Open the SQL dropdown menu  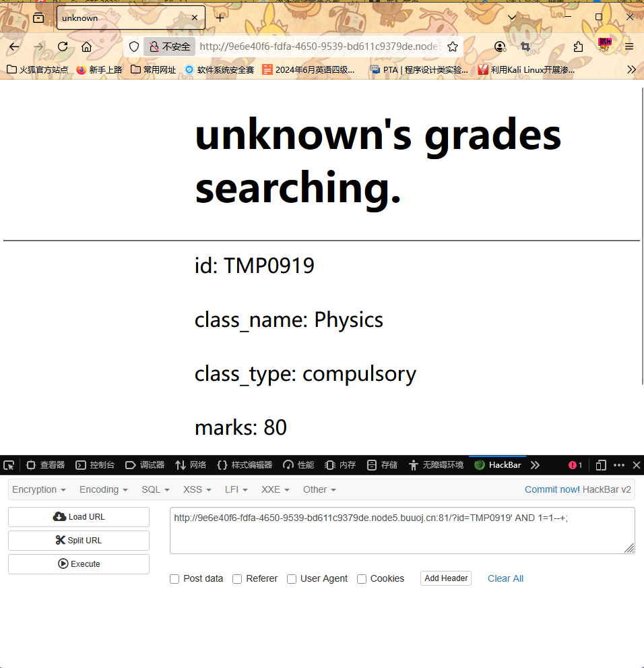point(155,489)
